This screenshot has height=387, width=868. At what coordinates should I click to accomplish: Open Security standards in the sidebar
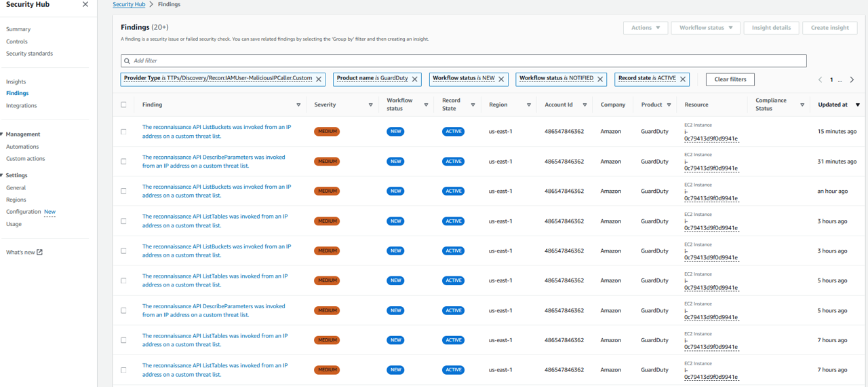point(29,54)
